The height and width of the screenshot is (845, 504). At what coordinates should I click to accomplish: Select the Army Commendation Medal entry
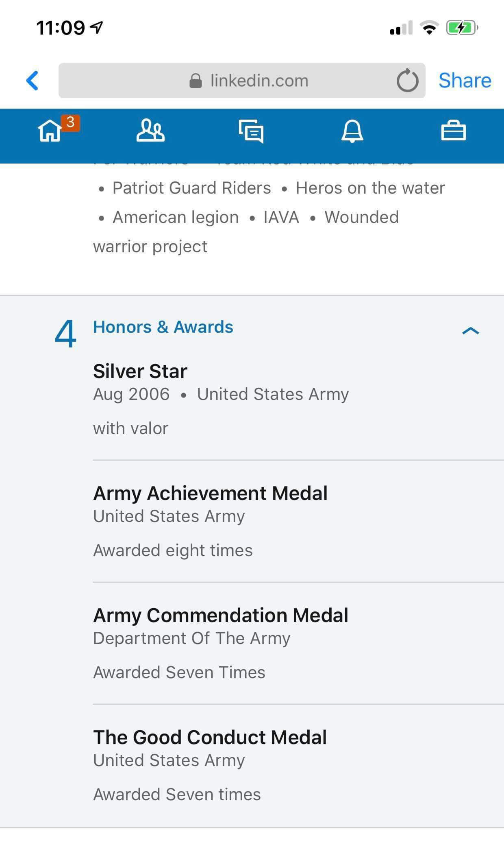(x=220, y=615)
